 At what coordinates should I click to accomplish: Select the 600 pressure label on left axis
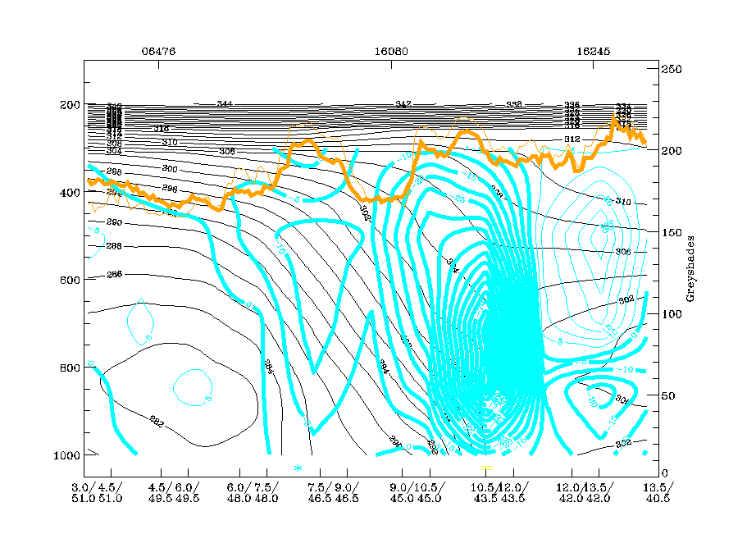click(68, 280)
